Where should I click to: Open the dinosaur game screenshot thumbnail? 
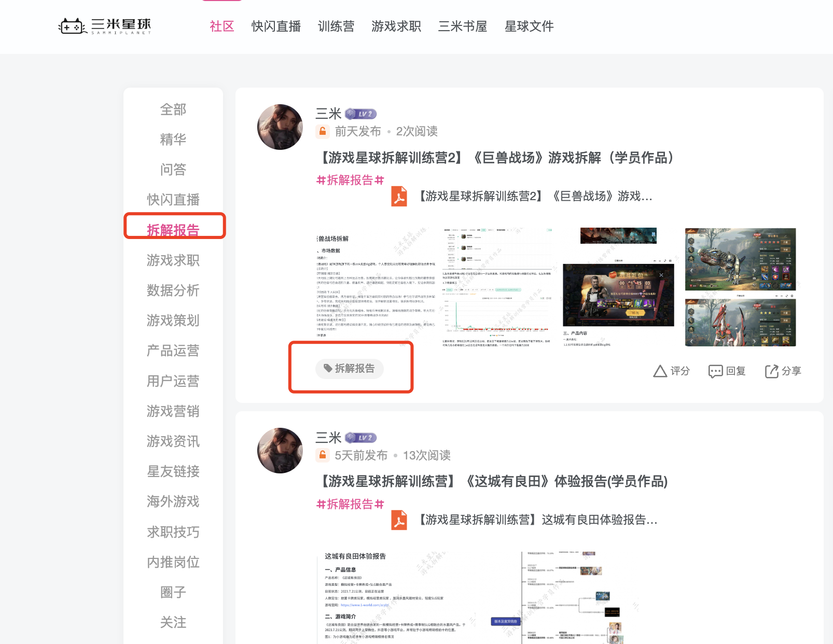pos(740,259)
